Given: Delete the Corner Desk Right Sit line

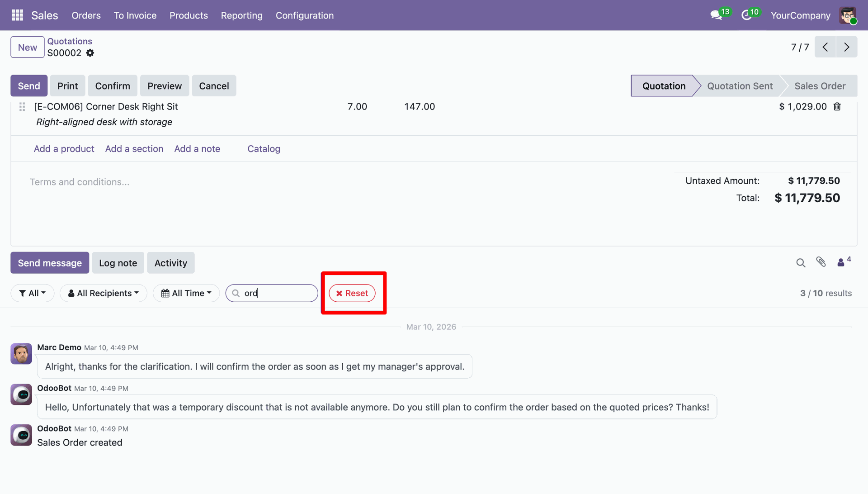Looking at the screenshot, I should pos(837,107).
